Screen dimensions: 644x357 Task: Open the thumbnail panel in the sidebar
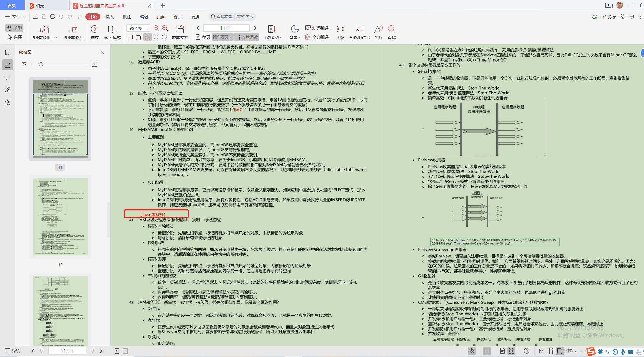[7, 65]
